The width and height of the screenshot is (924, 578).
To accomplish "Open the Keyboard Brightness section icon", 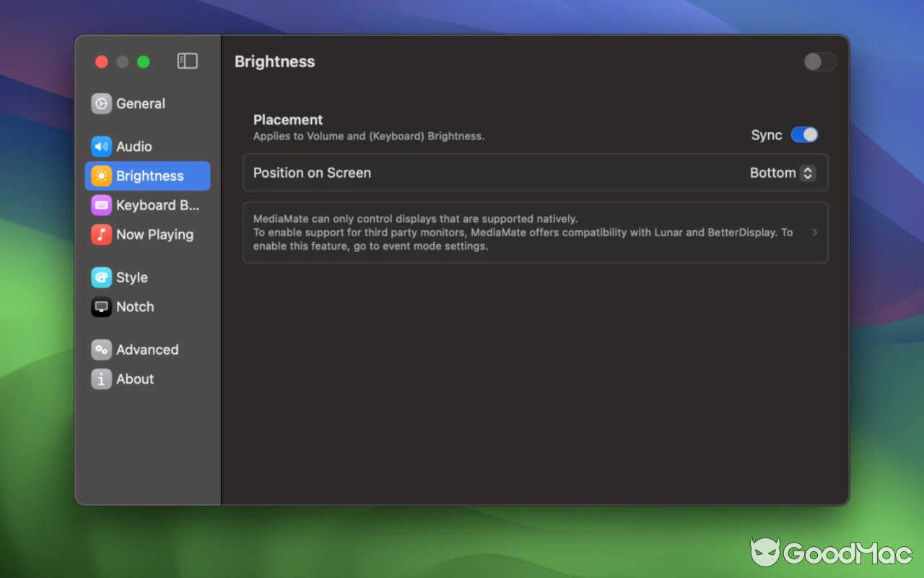I will pos(100,205).
